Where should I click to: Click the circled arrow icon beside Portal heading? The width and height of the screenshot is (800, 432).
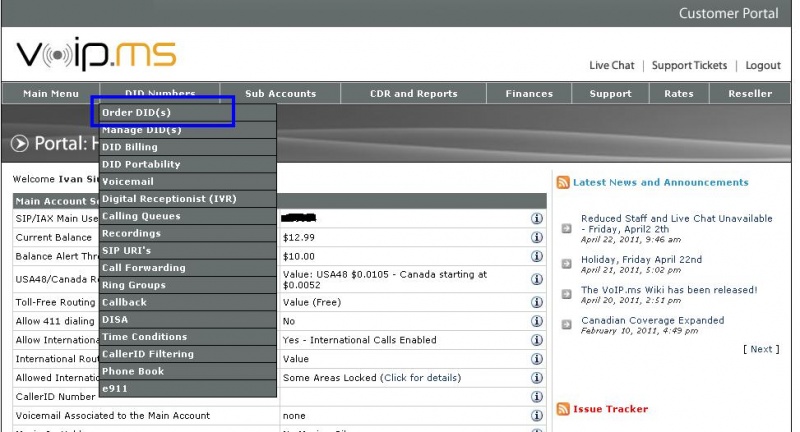click(19, 144)
